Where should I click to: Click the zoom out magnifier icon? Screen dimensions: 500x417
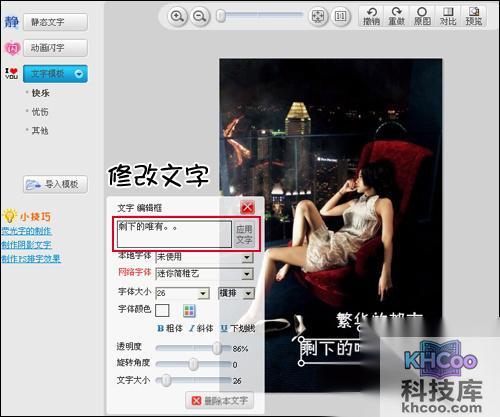[200, 16]
